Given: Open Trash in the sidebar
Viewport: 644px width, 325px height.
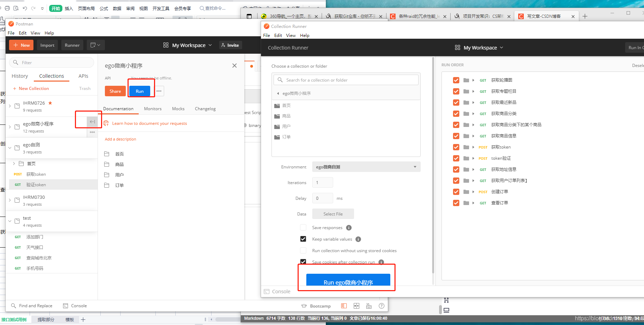Looking at the screenshot, I should pos(85,89).
